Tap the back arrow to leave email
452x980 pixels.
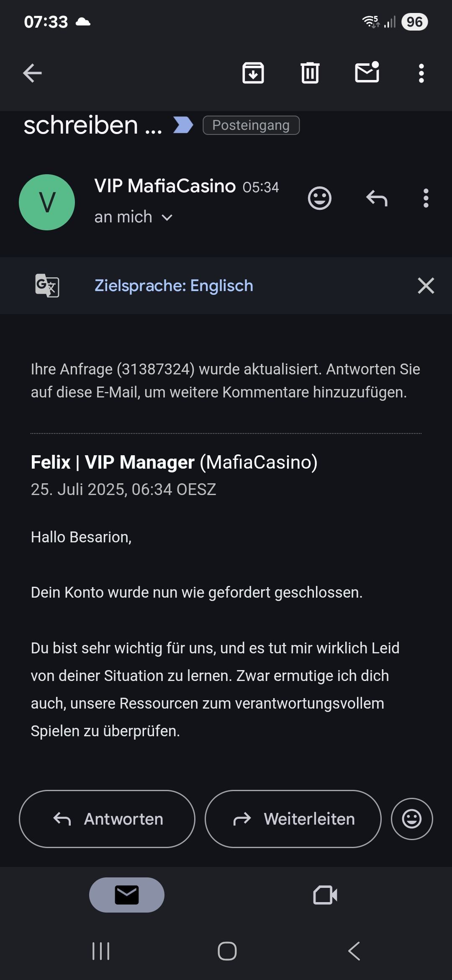pos(32,73)
